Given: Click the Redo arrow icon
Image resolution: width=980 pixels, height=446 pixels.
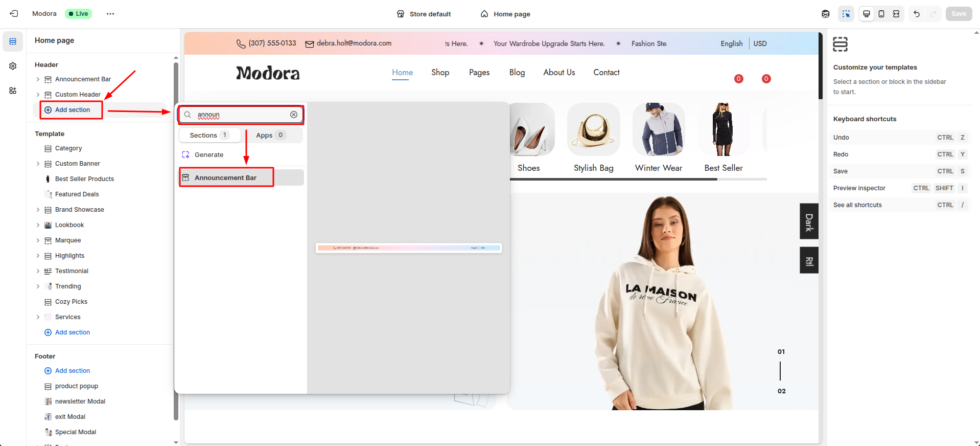Looking at the screenshot, I should (933, 14).
